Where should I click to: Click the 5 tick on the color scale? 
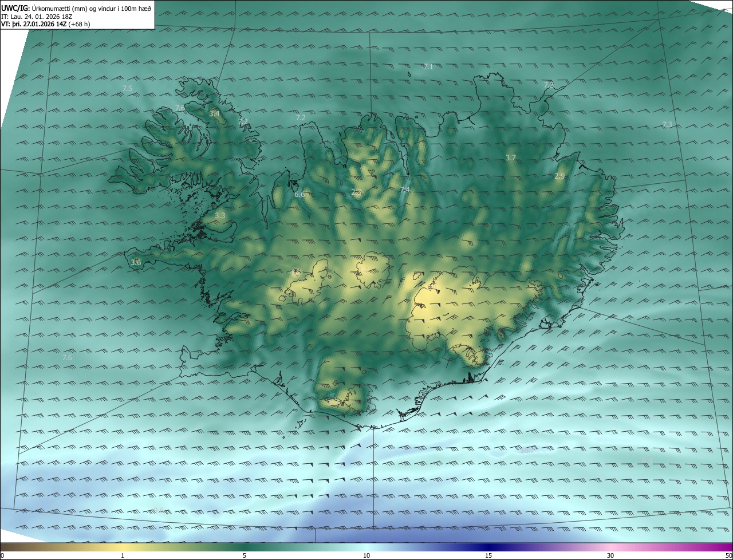[245, 555]
